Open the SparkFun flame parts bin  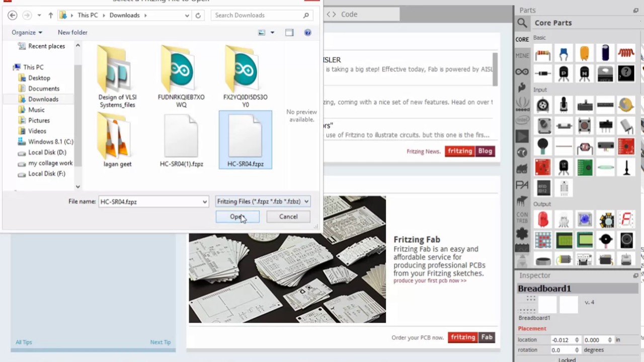(x=522, y=87)
